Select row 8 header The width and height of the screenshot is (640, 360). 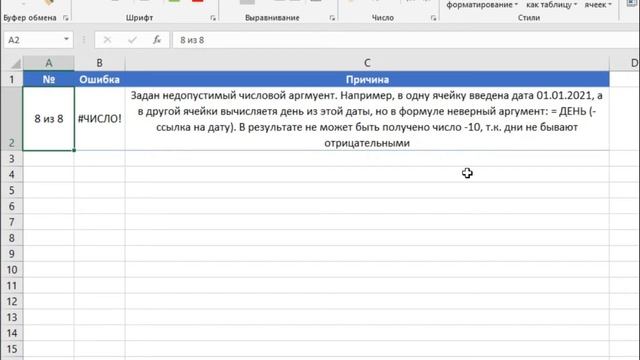click(11, 238)
